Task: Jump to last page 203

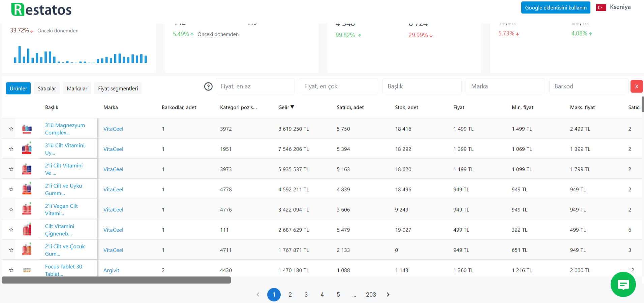Action: [371, 295]
